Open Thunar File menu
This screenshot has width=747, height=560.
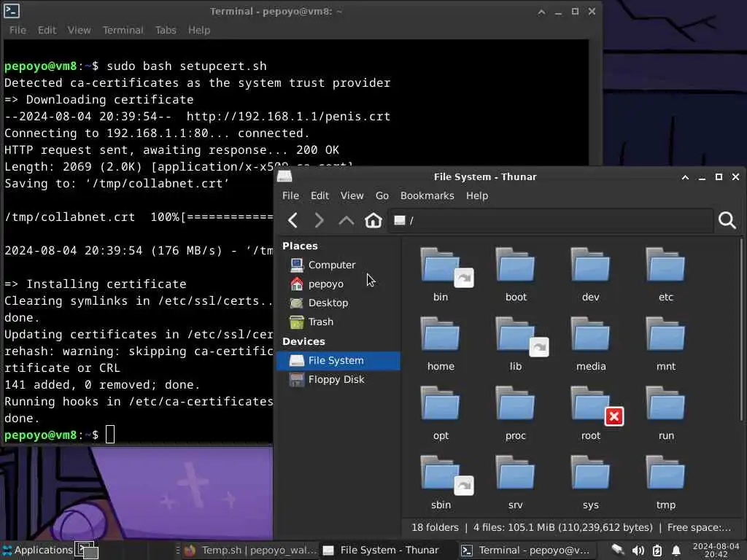(290, 195)
